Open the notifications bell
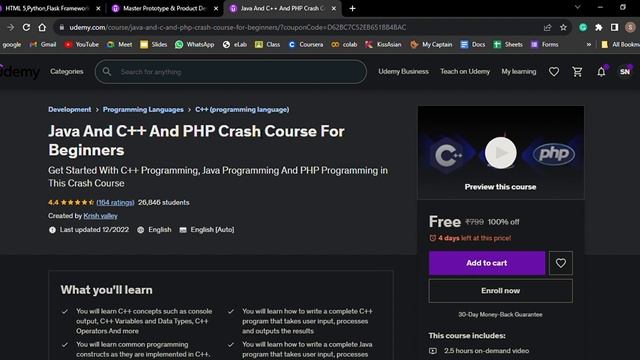640x360 pixels. [601, 72]
